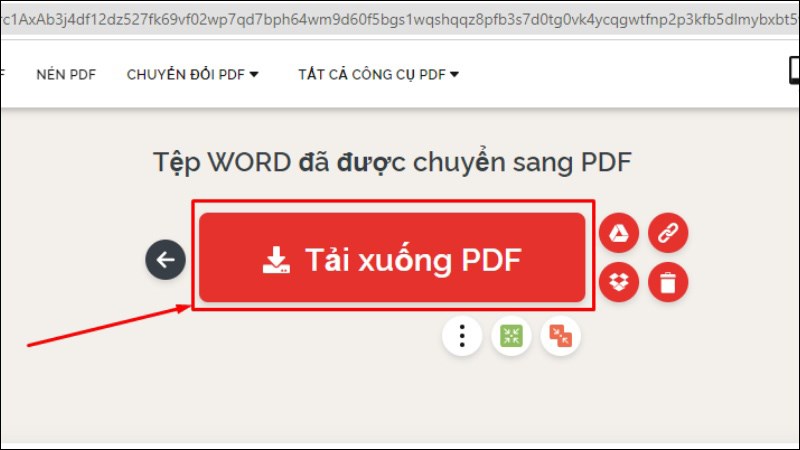This screenshot has width=800, height=450.
Task: Open the three-dot more options button
Action: pos(462,336)
